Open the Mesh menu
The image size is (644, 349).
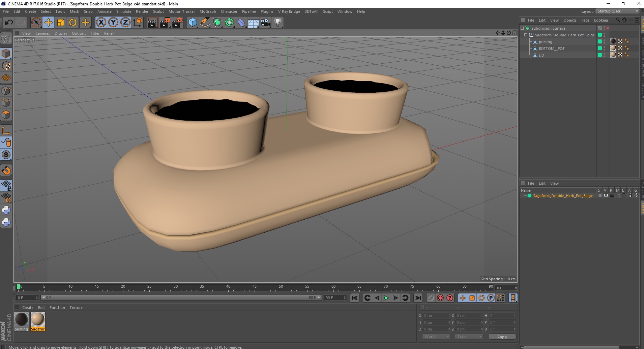(74, 11)
